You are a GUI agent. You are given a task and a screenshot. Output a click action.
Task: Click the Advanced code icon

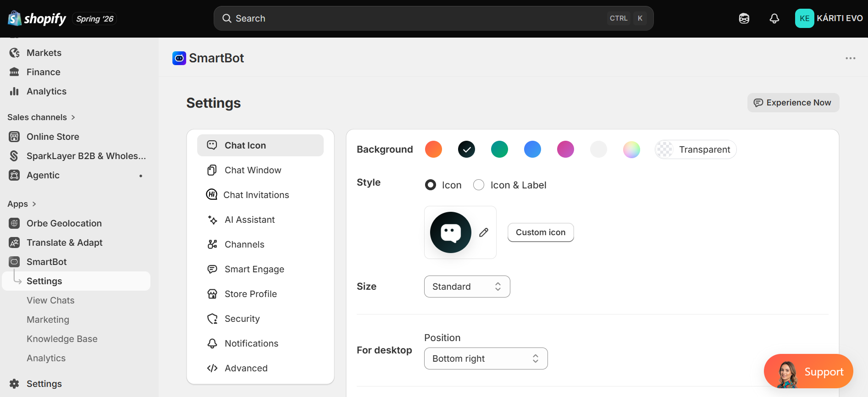(x=212, y=368)
